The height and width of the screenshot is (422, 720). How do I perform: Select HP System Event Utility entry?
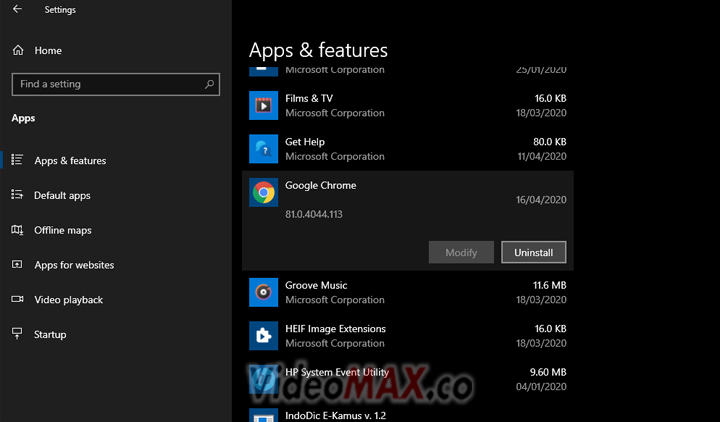click(408, 379)
